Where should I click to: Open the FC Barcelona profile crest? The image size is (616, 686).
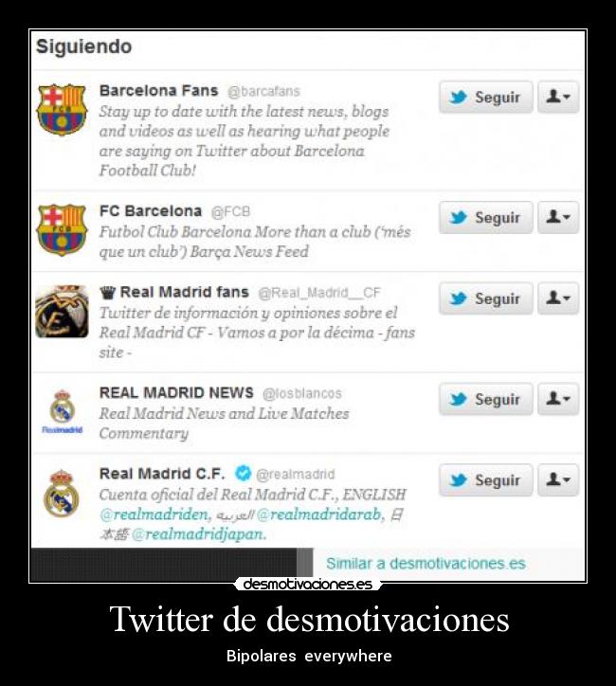[62, 229]
